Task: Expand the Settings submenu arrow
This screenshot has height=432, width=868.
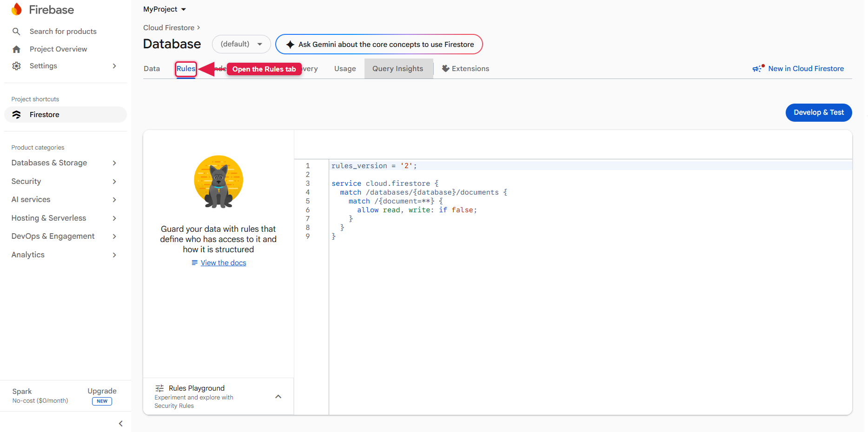Action: click(x=114, y=66)
